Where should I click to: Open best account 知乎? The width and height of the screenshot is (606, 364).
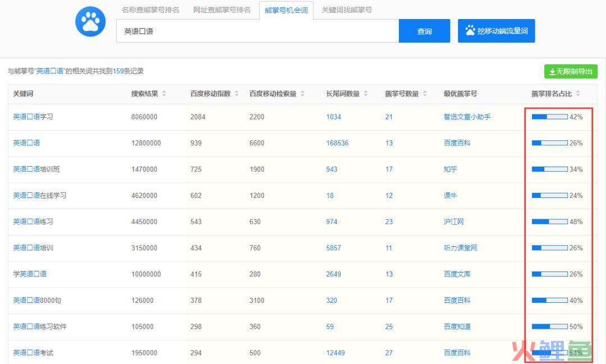(x=450, y=169)
